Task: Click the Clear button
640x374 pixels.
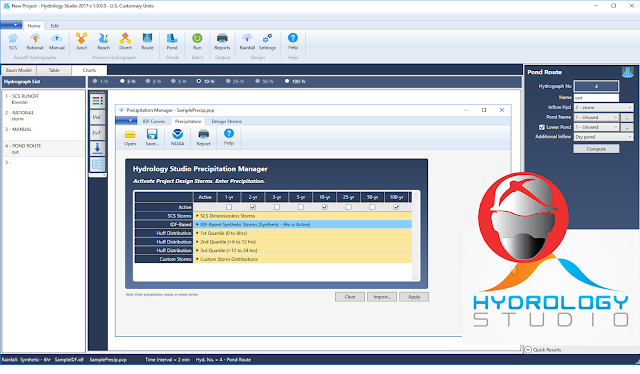Action: (350, 297)
